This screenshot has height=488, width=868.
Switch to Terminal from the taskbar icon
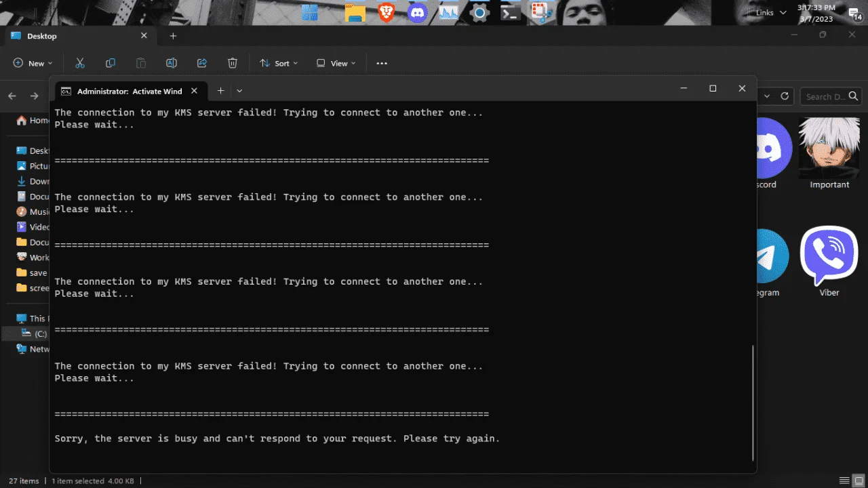click(510, 12)
